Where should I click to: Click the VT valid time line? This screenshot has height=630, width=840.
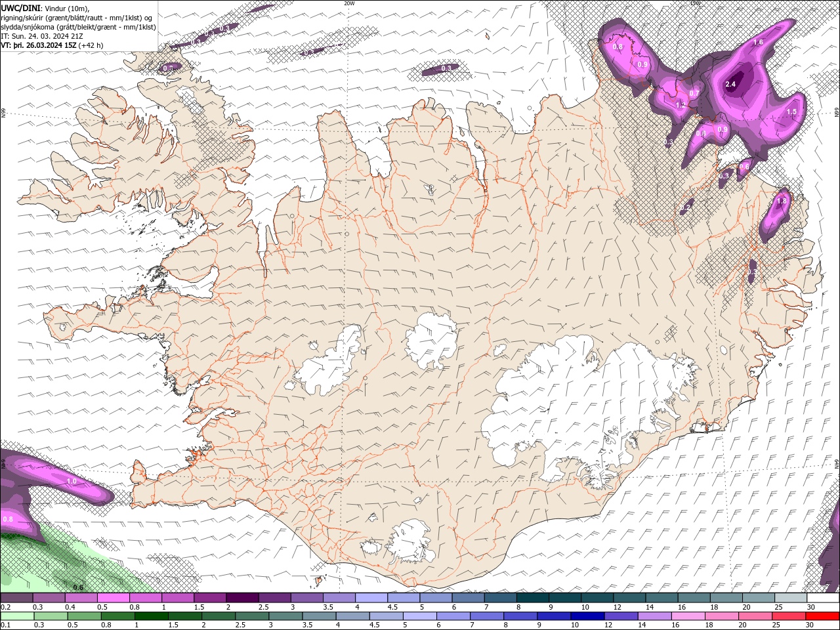pos(52,45)
